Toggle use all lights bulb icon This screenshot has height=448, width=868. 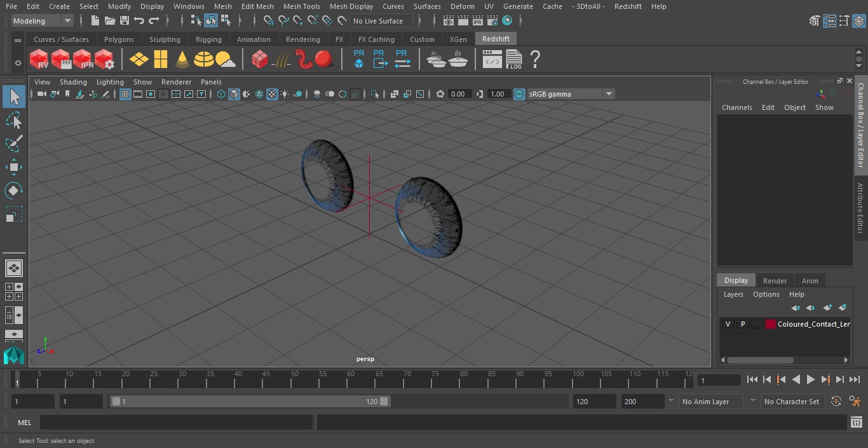tap(285, 94)
